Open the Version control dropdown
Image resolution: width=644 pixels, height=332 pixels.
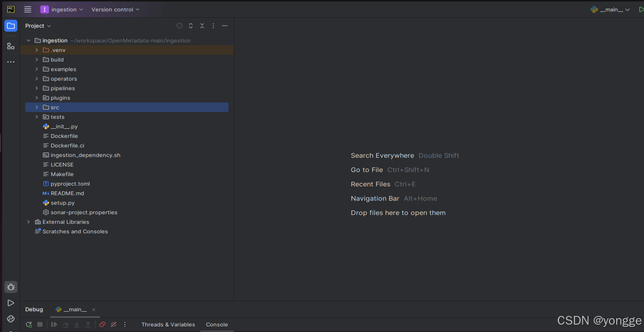[115, 10]
